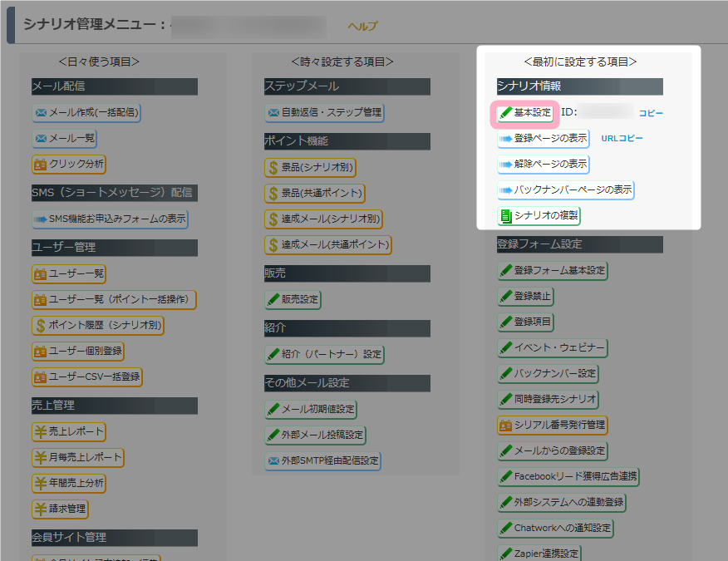Open 登録フォーム基本設定 button
This screenshot has height=561, width=728.
pyautogui.click(x=552, y=271)
